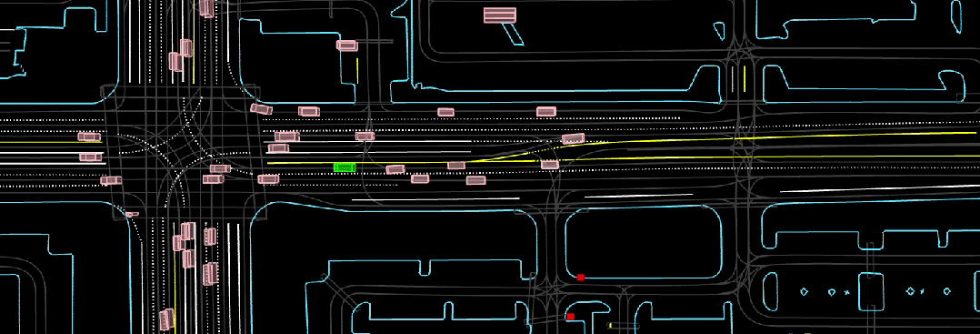The height and width of the screenshot is (334, 980).
Task: Click the small cyan x marker between the diamonds
Action: (847, 292)
